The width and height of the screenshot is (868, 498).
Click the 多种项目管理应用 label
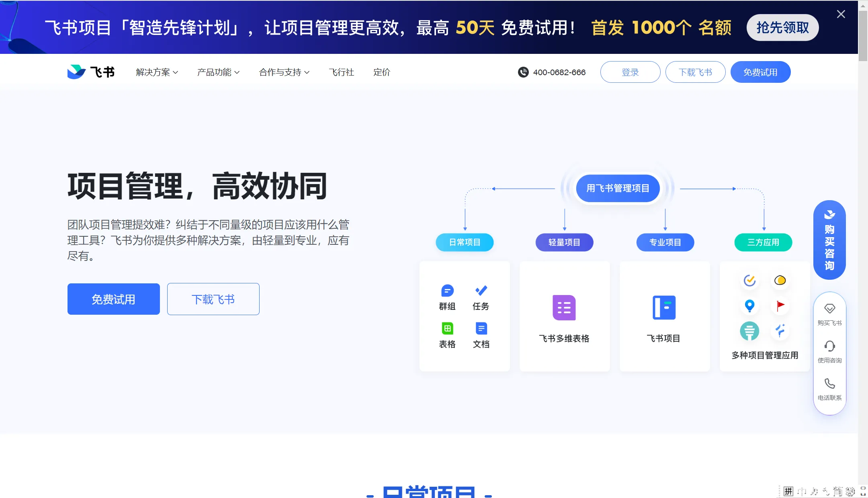coord(765,355)
